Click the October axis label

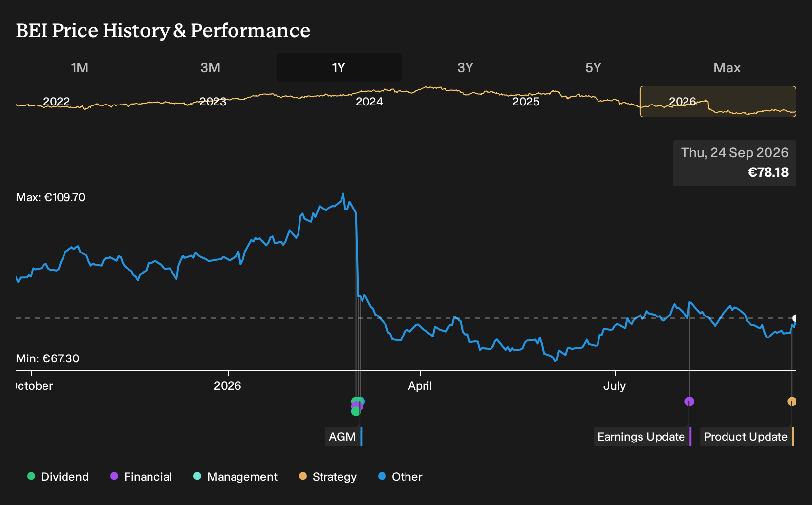click(x=34, y=386)
